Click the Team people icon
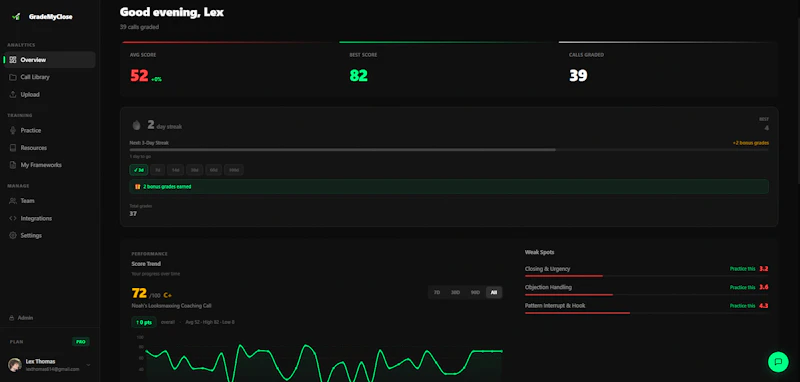 pyautogui.click(x=13, y=200)
